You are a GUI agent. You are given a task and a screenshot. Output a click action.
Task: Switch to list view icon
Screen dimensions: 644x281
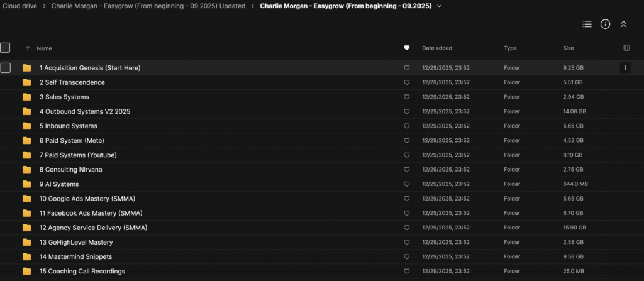[x=587, y=24]
